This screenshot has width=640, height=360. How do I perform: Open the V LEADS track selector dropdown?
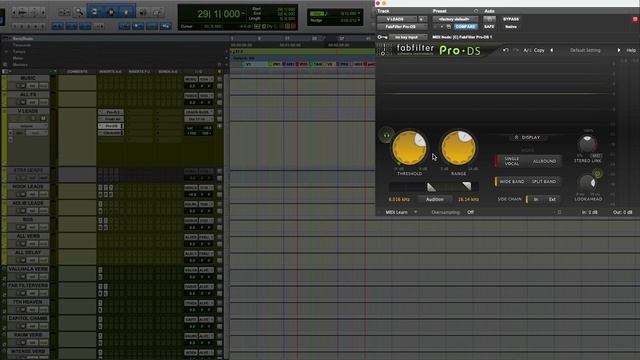(396, 19)
